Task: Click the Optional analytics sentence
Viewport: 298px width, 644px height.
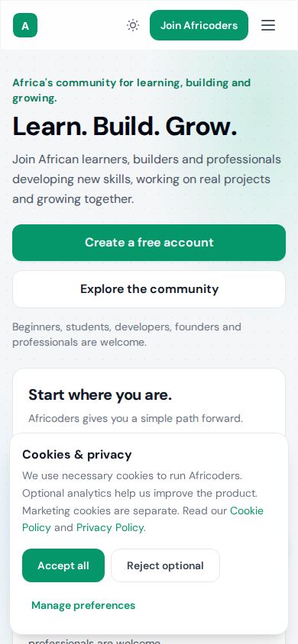Action: [140, 493]
